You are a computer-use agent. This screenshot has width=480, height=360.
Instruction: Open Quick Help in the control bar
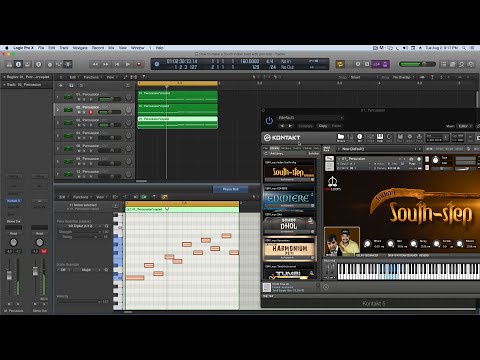coord(38,64)
